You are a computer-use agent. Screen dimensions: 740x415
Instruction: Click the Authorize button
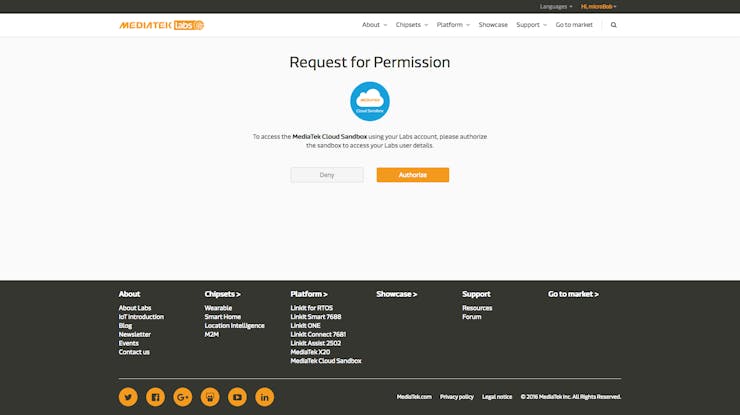tap(413, 175)
